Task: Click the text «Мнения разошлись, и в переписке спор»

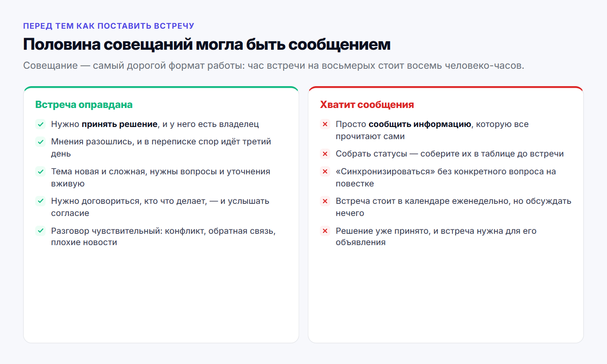Action: (161, 148)
